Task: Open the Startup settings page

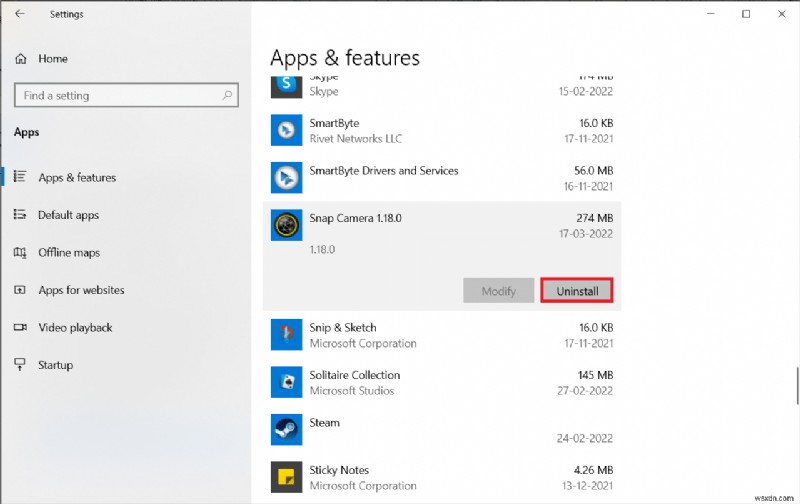Action: coord(55,365)
